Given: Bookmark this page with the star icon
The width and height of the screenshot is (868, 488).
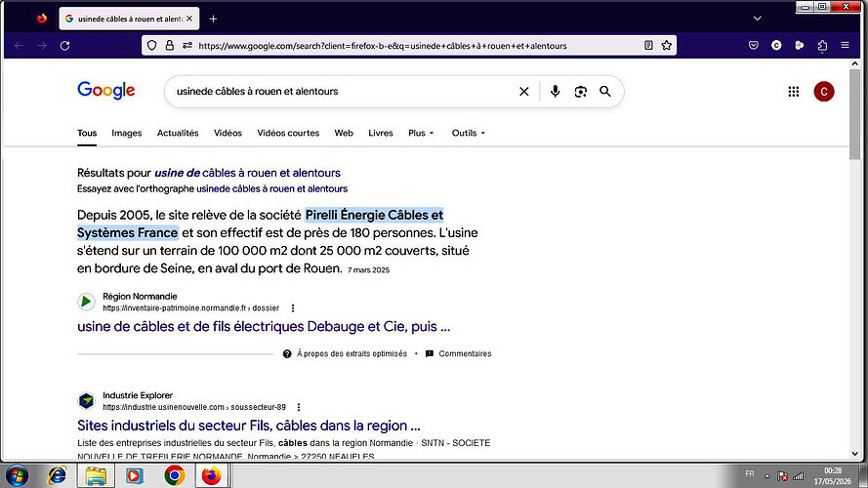Looking at the screenshot, I should click(x=667, y=45).
